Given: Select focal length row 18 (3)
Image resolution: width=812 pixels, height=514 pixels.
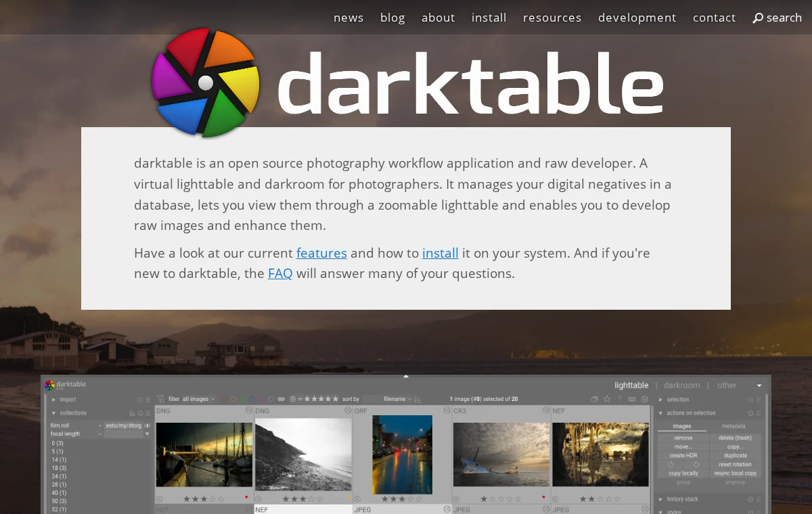Looking at the screenshot, I should pos(59,468).
